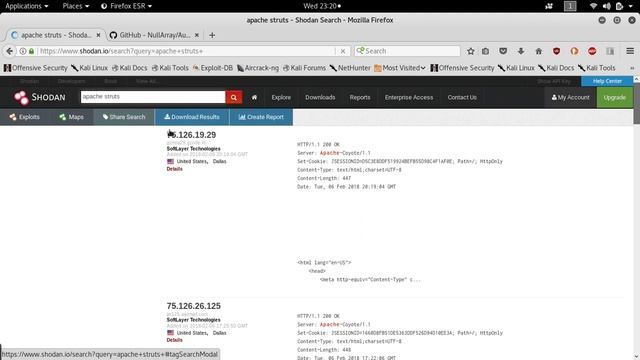Click uBlock shield extension icon
The image size is (640, 360).
point(556,51)
